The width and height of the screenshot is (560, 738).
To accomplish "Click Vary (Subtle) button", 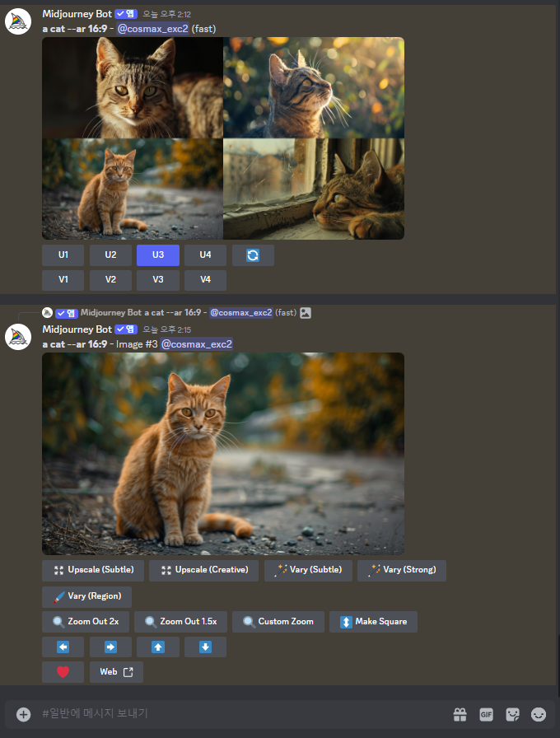I will click(x=308, y=571).
